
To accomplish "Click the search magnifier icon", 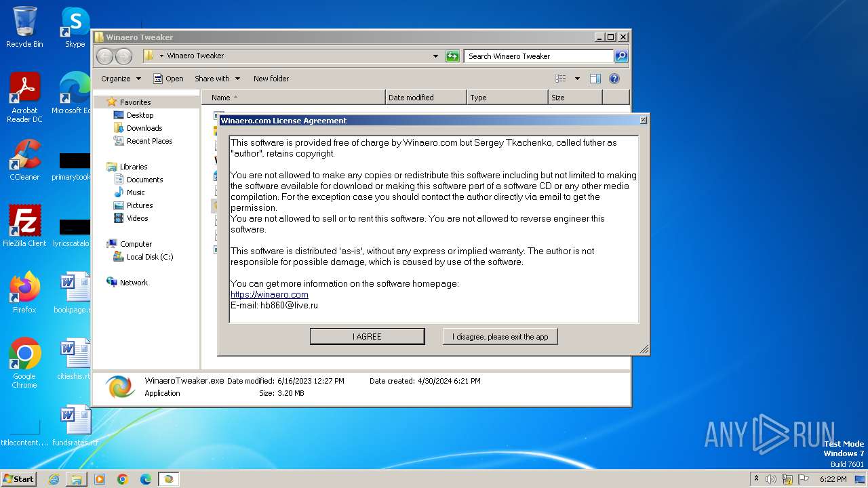I will 620,56.
